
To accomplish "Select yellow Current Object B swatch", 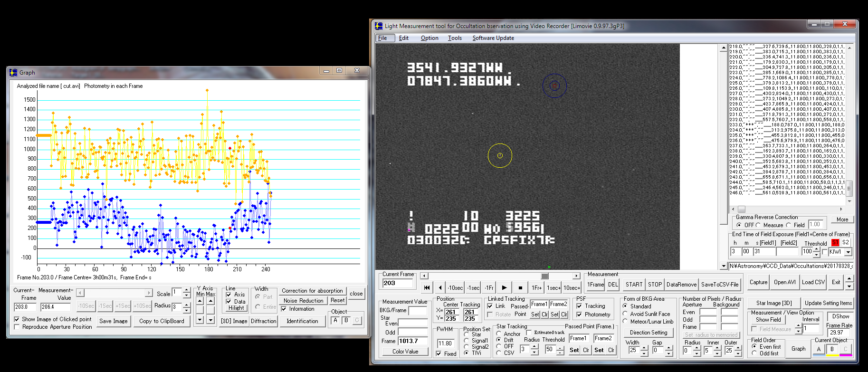I will 832,349.
